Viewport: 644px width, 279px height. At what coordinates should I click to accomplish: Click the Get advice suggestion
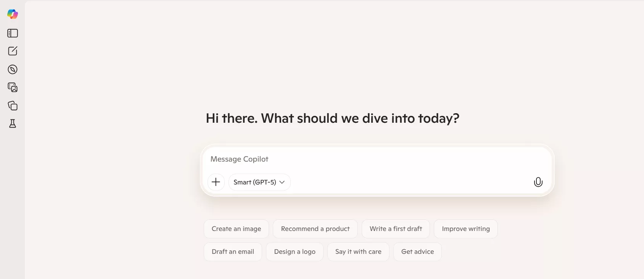pos(417,252)
